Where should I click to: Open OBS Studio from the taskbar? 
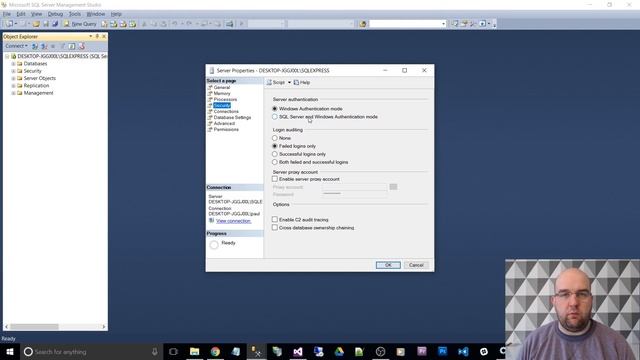click(x=380, y=351)
